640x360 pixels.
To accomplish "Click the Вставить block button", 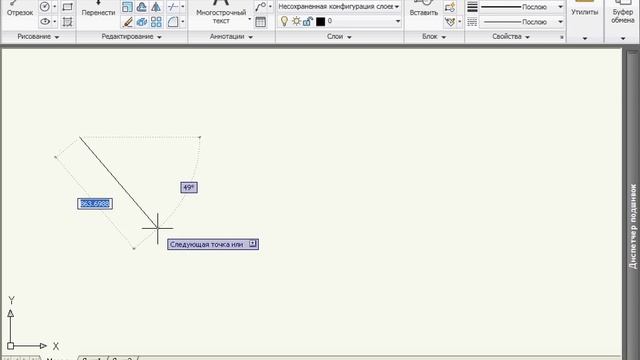I will pyautogui.click(x=424, y=9).
